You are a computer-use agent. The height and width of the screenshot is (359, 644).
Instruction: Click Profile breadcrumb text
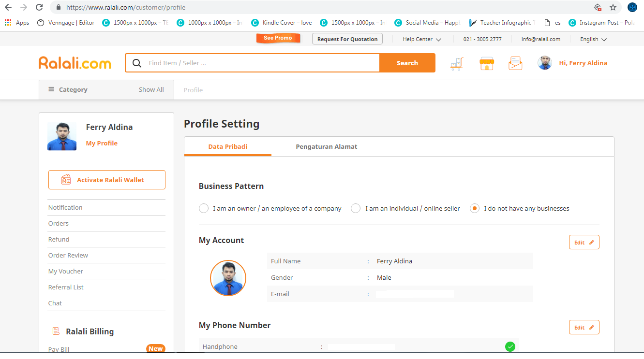[193, 90]
